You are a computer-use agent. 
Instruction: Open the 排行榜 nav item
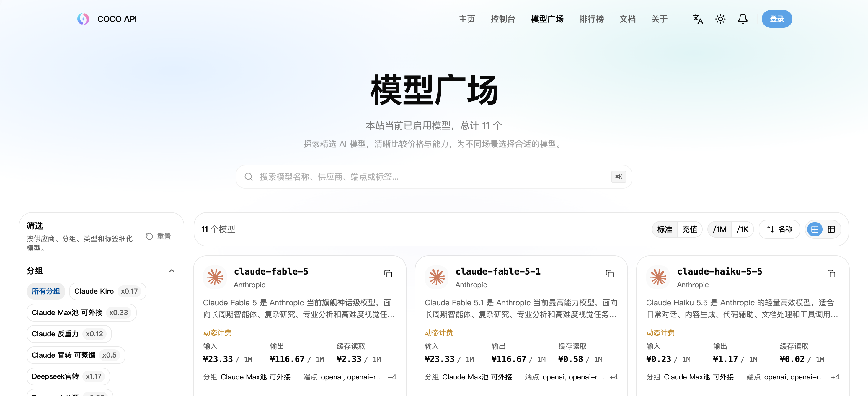591,19
